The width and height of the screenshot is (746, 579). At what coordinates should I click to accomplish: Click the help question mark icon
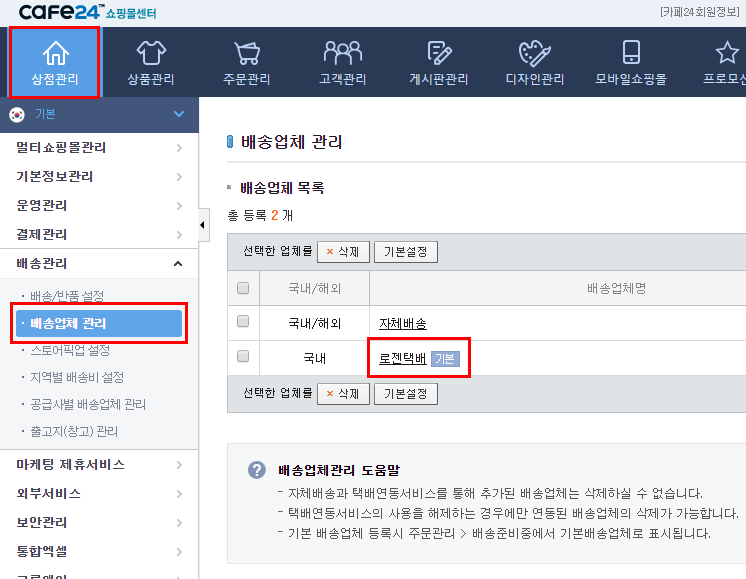click(x=257, y=470)
